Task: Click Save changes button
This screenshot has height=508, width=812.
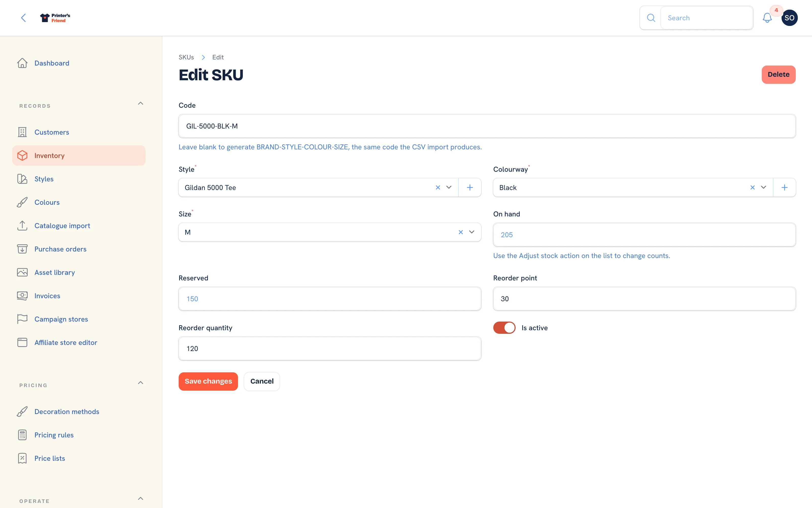Action: (208, 381)
